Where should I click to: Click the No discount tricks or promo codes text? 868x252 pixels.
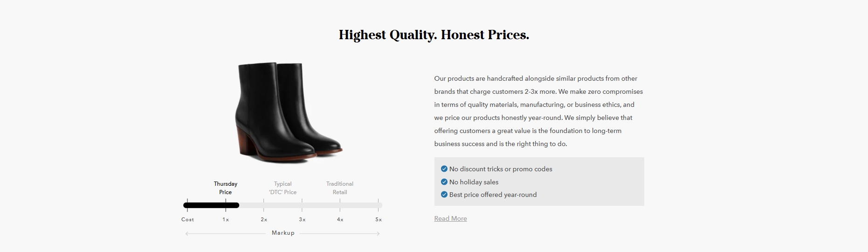[501, 169]
